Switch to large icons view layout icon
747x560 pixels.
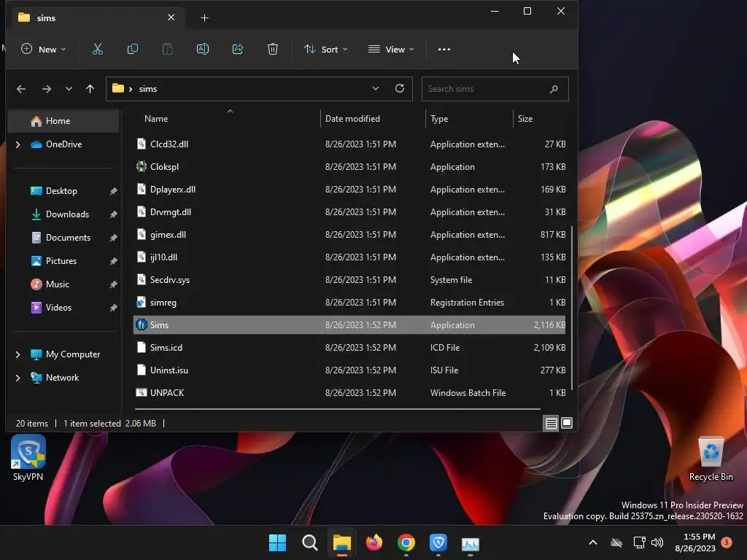566,423
